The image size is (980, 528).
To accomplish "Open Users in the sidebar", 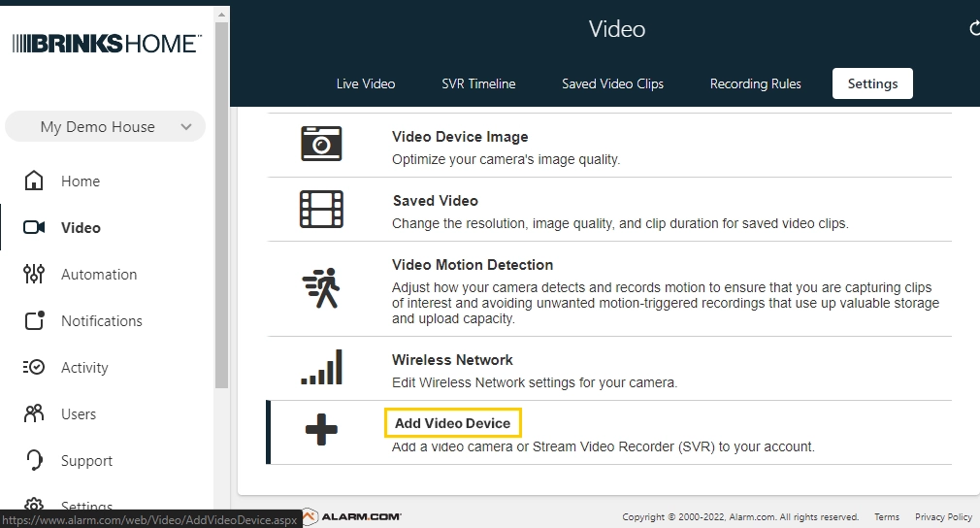I will click(x=79, y=414).
